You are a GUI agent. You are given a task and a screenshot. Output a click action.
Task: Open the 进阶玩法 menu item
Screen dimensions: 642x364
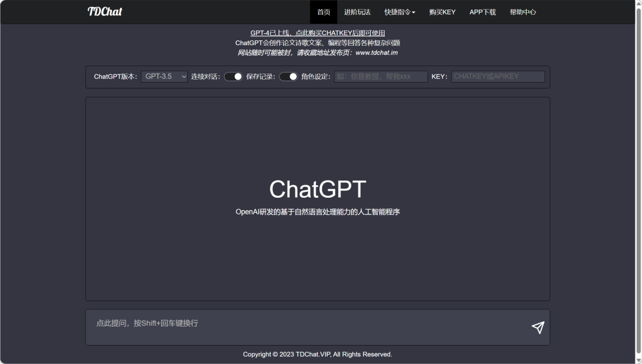pyautogui.click(x=357, y=12)
